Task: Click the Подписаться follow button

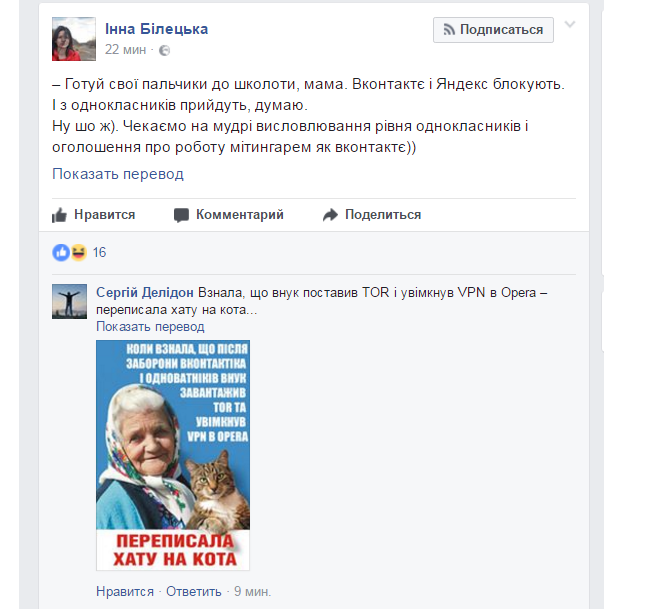Action: tap(493, 30)
